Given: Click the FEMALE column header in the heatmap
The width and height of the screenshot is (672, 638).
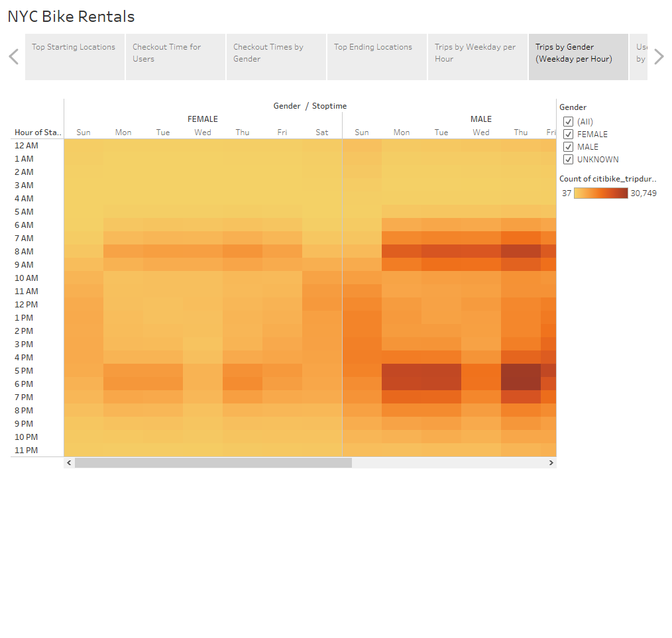Looking at the screenshot, I should point(202,119).
